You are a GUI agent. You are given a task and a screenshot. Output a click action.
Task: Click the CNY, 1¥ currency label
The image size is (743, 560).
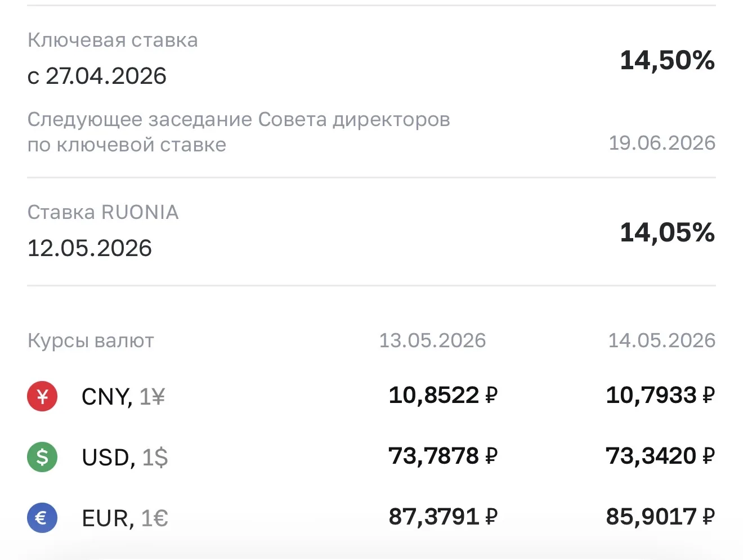click(x=123, y=397)
